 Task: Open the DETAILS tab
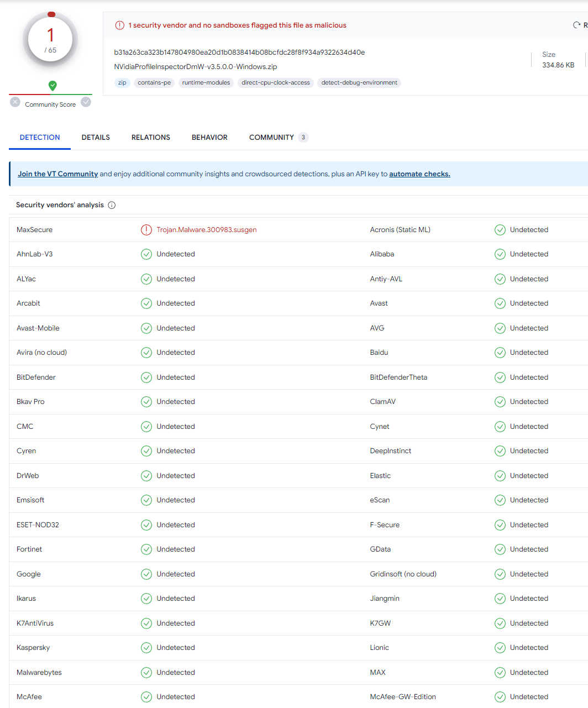click(x=96, y=138)
